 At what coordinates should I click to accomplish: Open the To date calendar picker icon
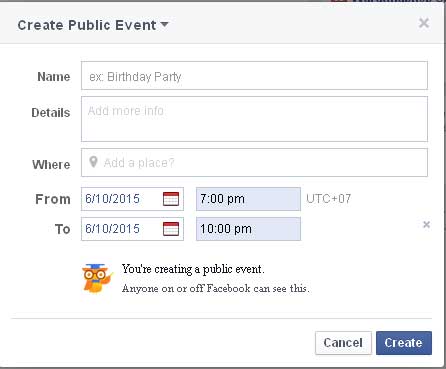click(171, 229)
